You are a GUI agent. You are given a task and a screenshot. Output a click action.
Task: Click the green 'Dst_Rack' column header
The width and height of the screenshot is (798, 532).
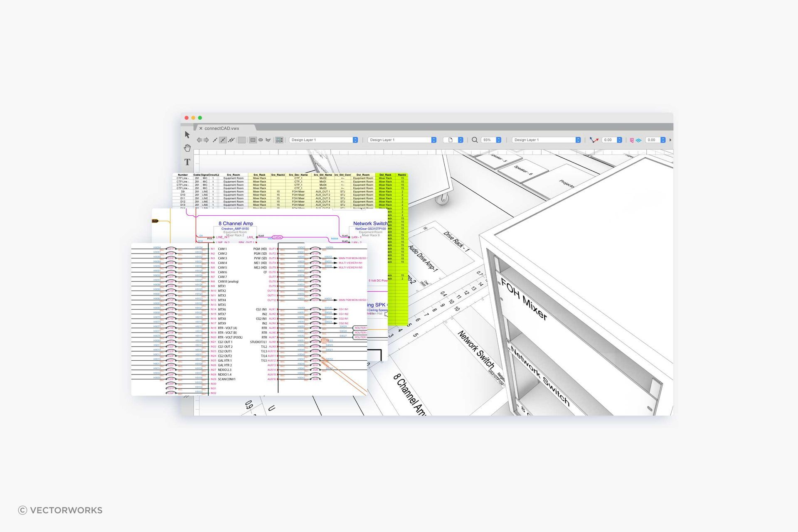[385, 175]
